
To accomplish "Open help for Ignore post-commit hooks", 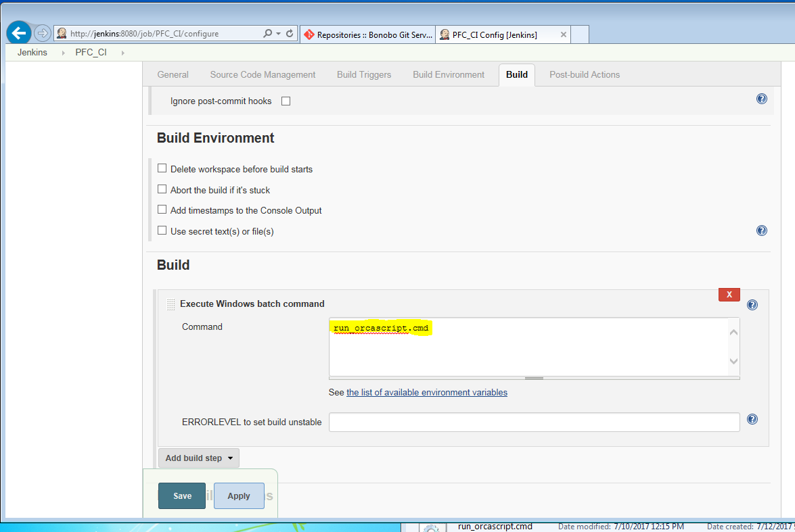I will [762, 99].
